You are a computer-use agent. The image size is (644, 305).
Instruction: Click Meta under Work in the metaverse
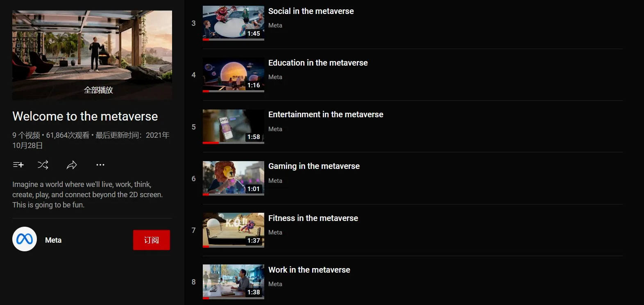pos(275,284)
